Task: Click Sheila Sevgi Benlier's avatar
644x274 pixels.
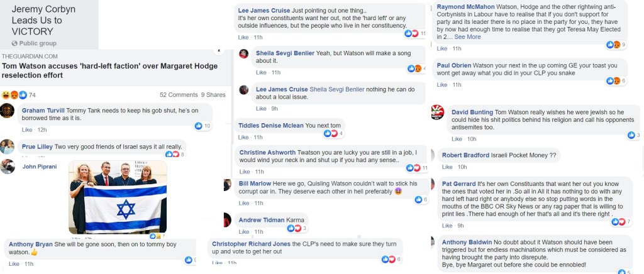Action: tap(243, 53)
